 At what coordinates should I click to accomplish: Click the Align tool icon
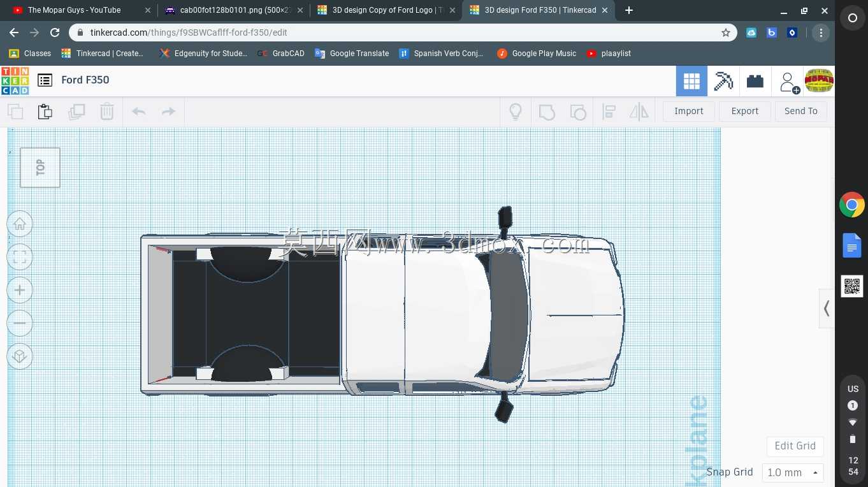pos(609,112)
